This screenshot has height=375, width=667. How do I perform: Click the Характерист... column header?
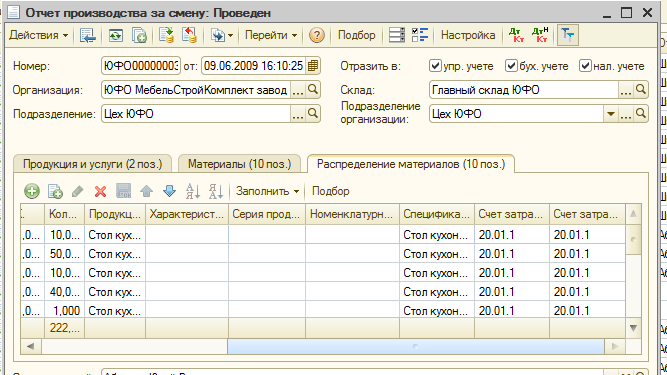(187, 214)
